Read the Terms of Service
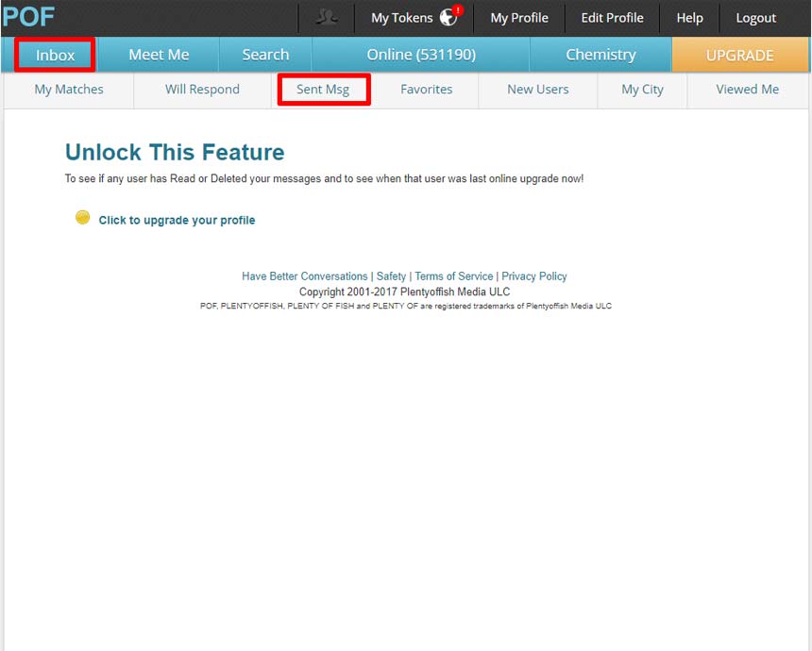This screenshot has height=651, width=812. click(x=453, y=276)
